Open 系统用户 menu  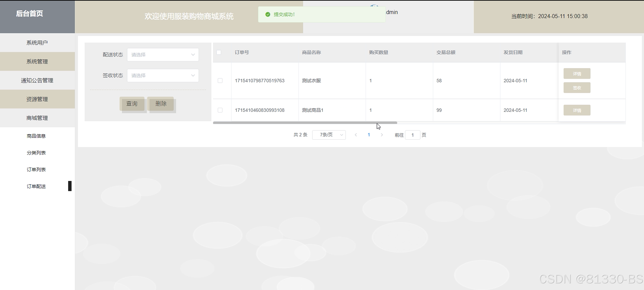tap(37, 43)
